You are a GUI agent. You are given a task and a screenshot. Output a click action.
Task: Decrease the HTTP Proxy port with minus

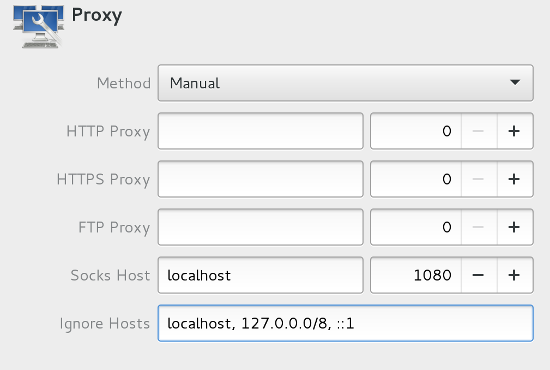tap(478, 131)
